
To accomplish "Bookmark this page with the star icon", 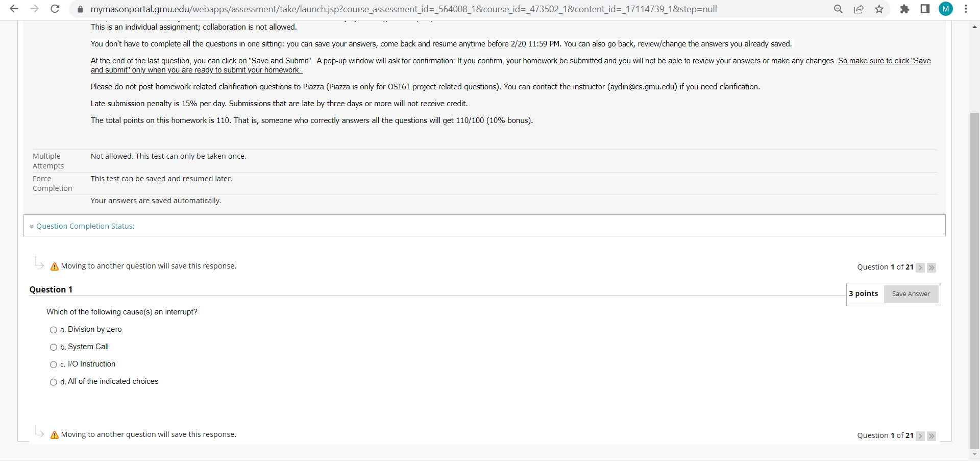I will point(879,9).
